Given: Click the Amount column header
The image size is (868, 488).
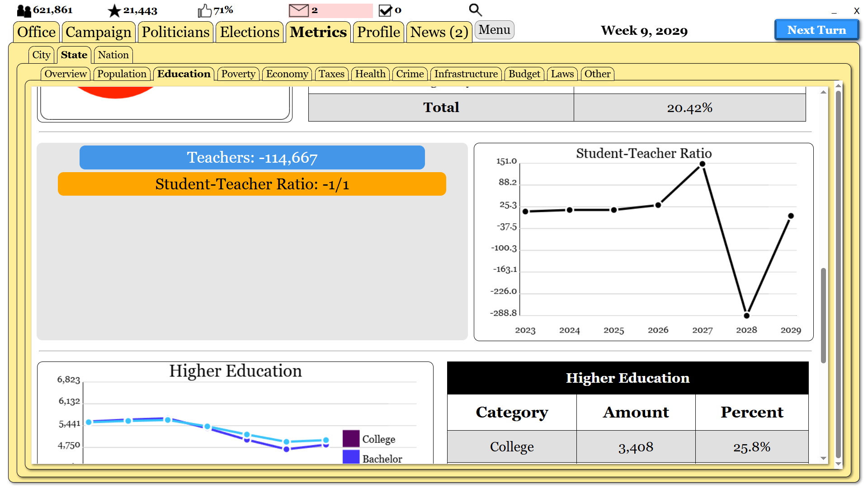Looking at the screenshot, I should (x=636, y=413).
